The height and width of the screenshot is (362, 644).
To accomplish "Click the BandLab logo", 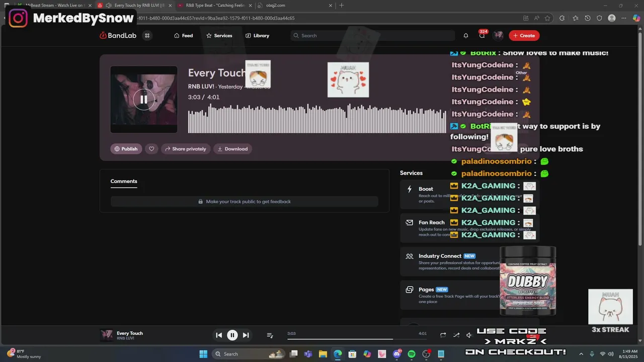I will pos(118,36).
